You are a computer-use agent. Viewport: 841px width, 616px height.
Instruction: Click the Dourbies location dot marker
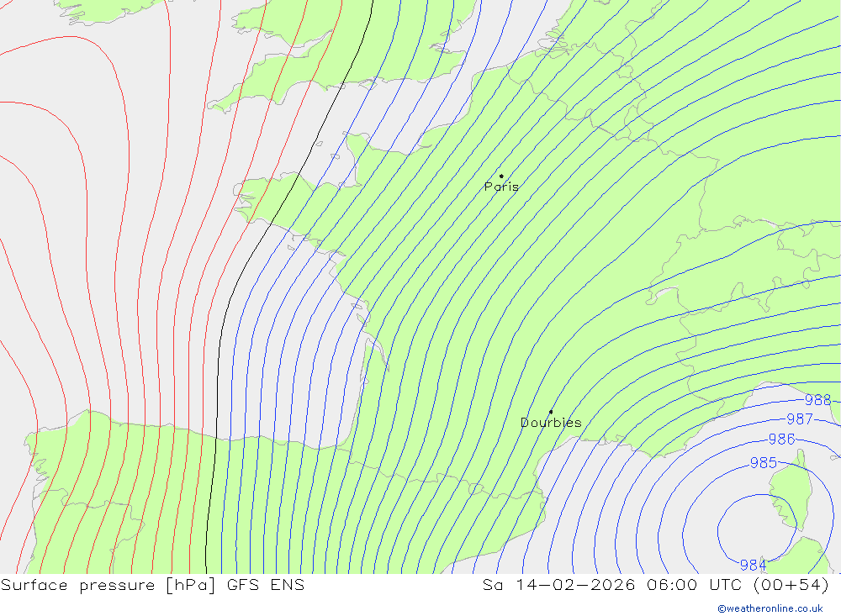tap(551, 412)
